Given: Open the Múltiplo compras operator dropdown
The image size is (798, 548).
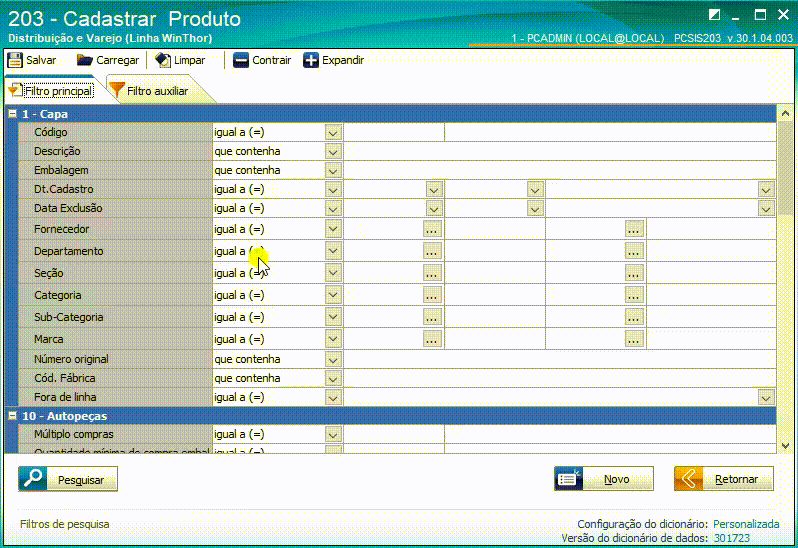Looking at the screenshot, I should point(333,435).
